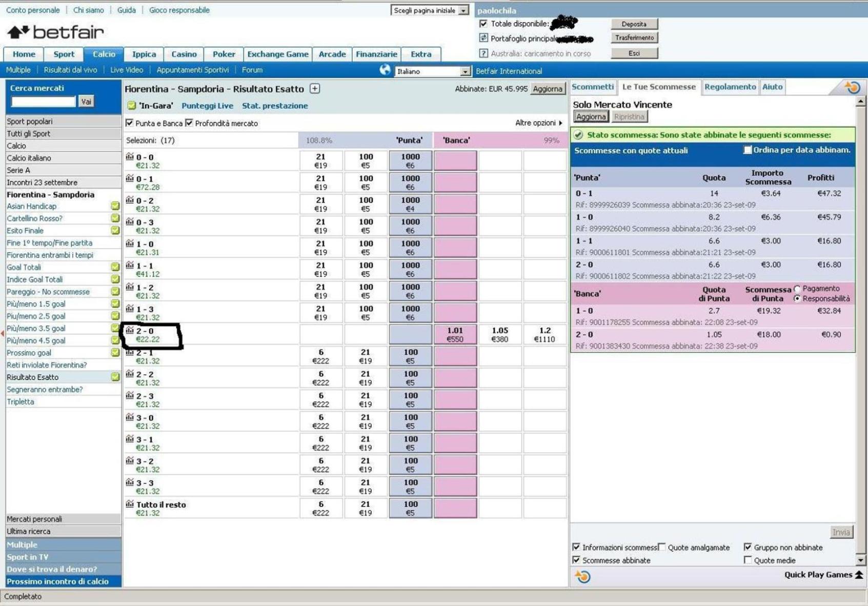Click in-play icon next to Cartellino Rosso?

(x=115, y=218)
